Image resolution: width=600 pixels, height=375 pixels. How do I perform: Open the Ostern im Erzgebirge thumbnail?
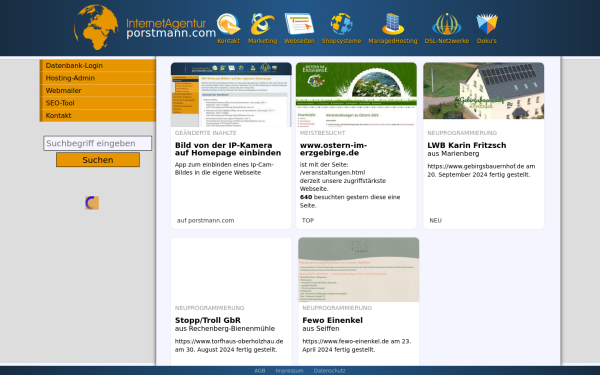(356, 95)
